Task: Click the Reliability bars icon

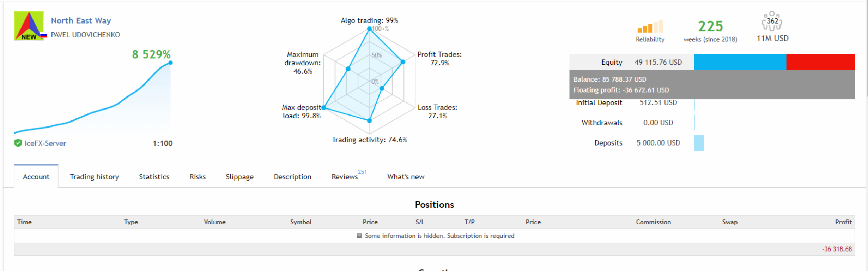Action: [x=650, y=27]
